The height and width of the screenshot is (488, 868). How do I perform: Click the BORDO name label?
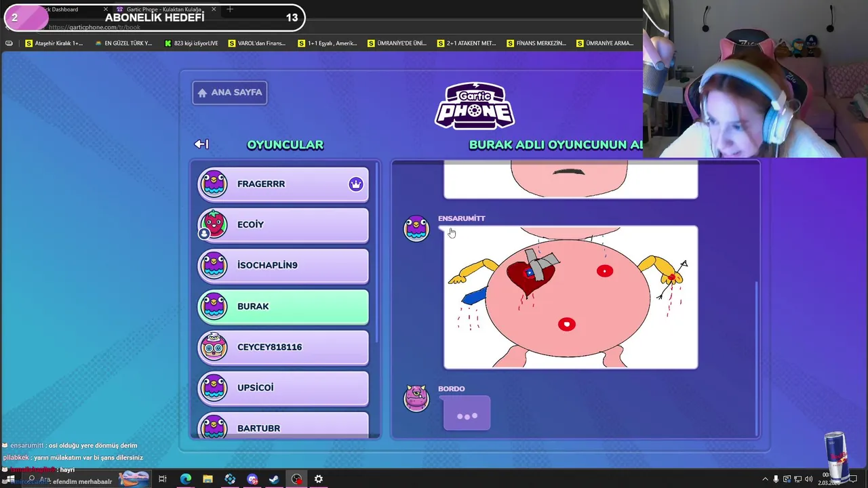tap(451, 389)
